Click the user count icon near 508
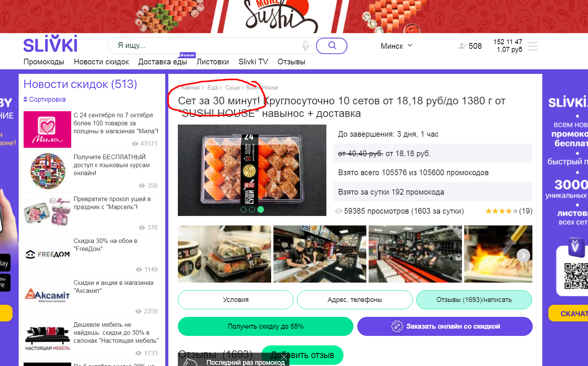The height and width of the screenshot is (366, 588). 462,46
